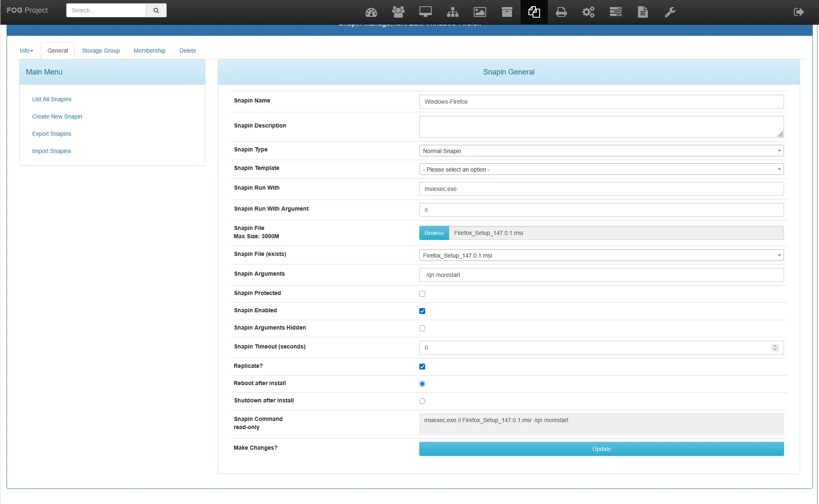Switch to the Storage Group tab
Image resolution: width=819 pixels, height=504 pixels.
point(101,51)
